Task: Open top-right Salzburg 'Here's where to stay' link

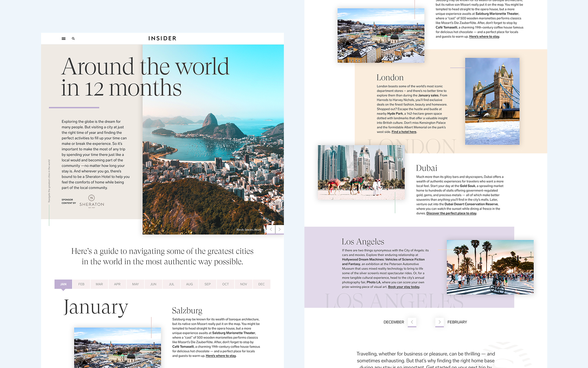Action: click(484, 36)
